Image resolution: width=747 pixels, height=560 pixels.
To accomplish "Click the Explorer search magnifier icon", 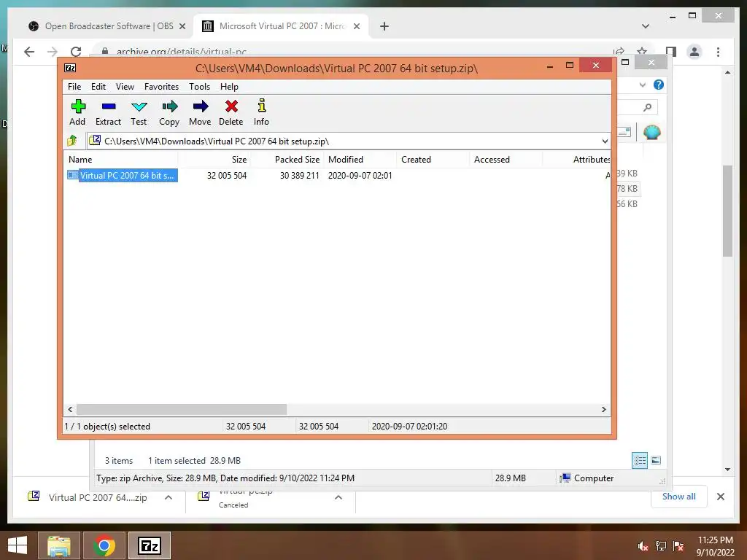I will [x=647, y=108].
